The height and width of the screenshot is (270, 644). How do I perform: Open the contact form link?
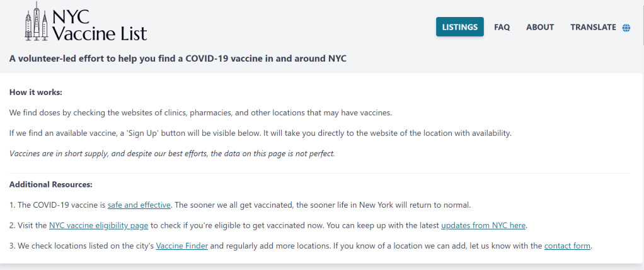pos(567,245)
